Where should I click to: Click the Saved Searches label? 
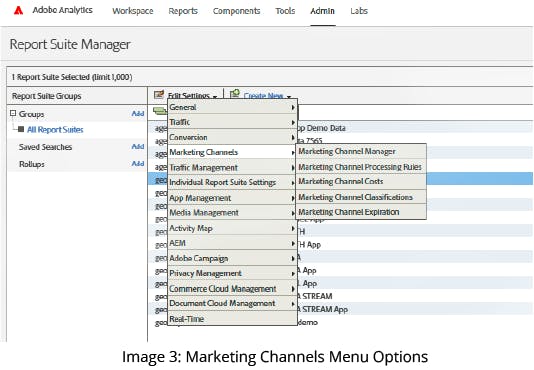45,147
